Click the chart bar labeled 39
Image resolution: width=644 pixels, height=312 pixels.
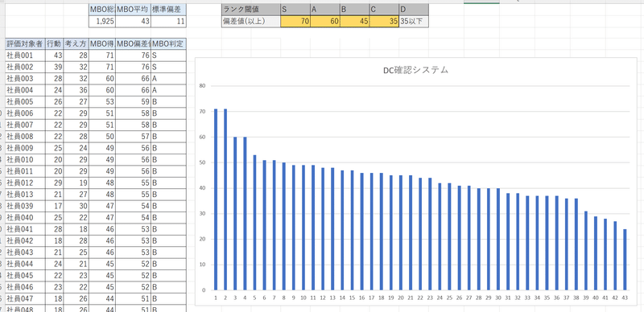[586, 250]
